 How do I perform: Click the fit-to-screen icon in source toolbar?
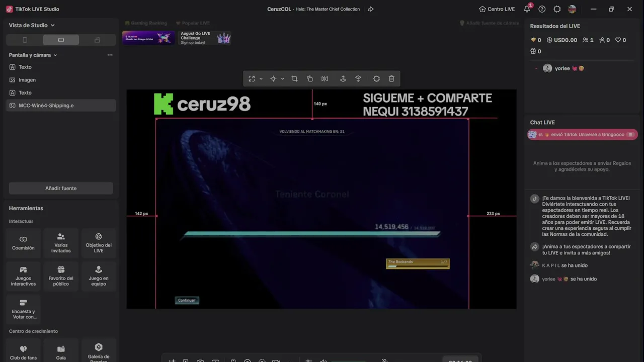click(x=252, y=78)
